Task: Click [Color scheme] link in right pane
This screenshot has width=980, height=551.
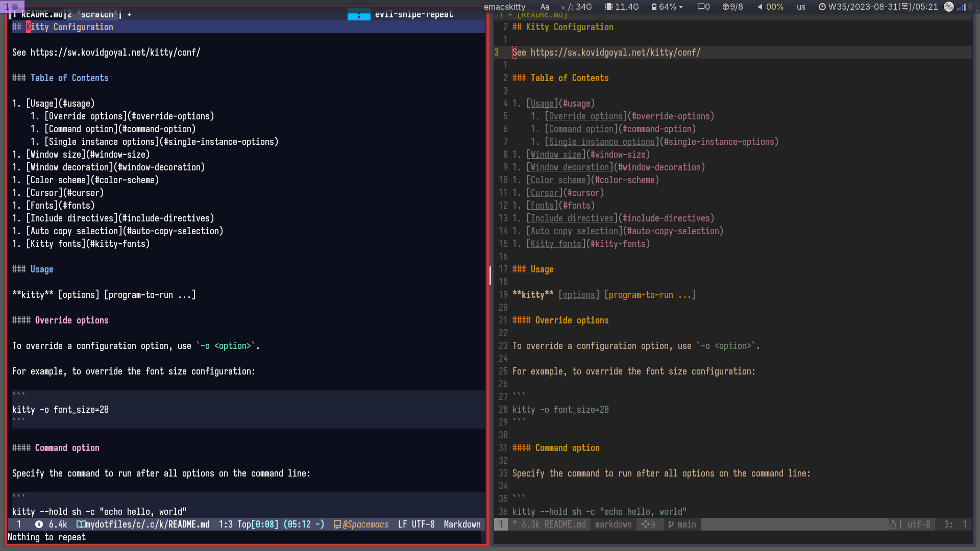Action: coord(558,180)
